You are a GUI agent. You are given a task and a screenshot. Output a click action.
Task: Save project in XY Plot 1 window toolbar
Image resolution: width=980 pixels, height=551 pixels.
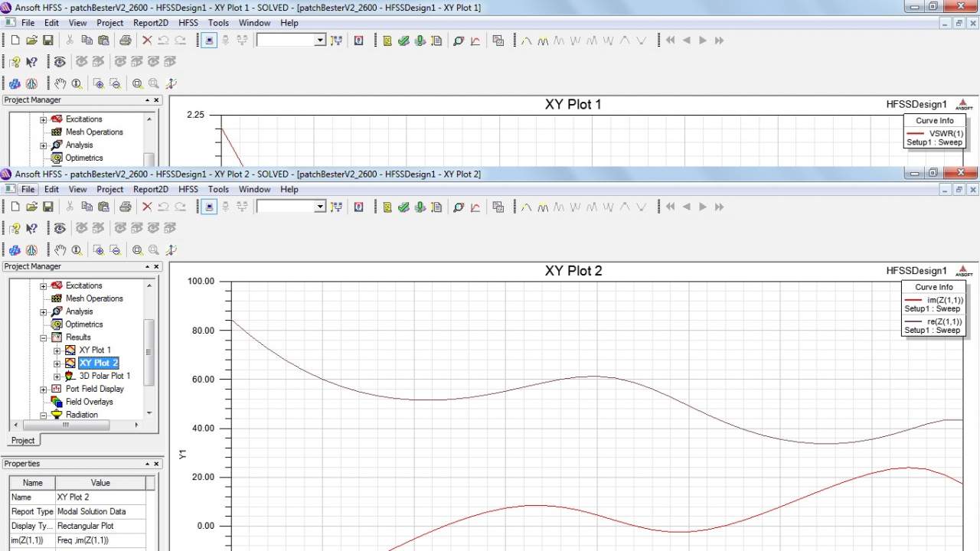(47, 40)
